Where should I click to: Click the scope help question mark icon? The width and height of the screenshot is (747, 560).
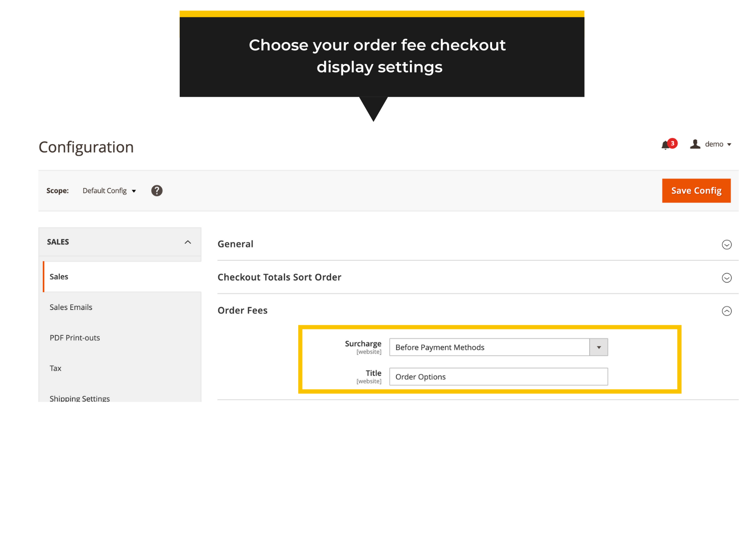click(157, 190)
